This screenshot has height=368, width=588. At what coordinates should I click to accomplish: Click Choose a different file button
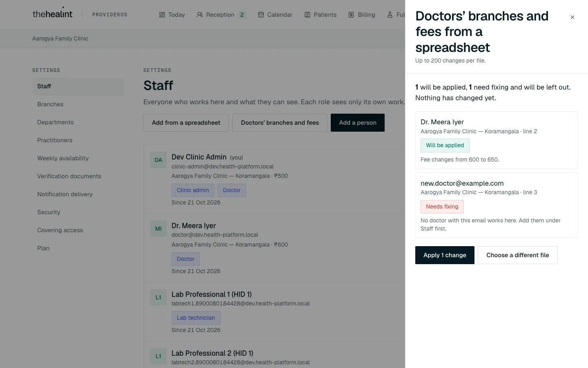tap(518, 255)
